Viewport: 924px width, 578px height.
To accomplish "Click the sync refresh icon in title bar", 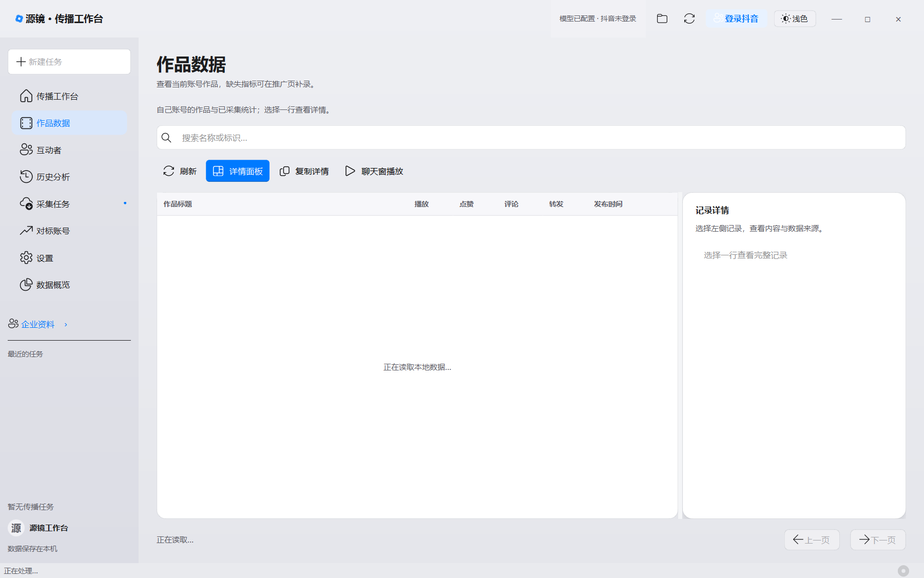I will pyautogui.click(x=689, y=18).
